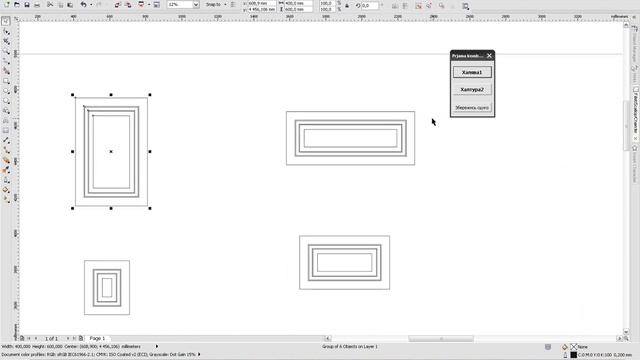Activate the Zoom tool in the toolbox
The width and height of the screenshot is (640, 360).
pyautogui.click(x=6, y=51)
